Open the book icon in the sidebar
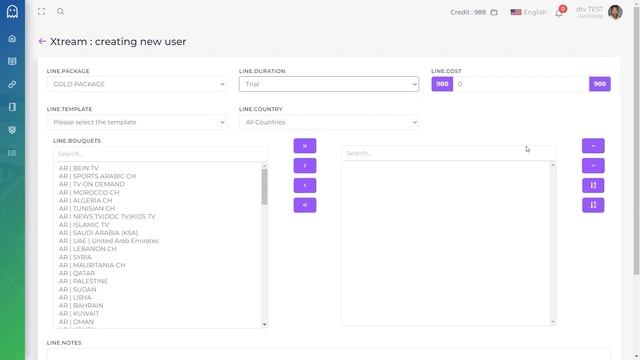The image size is (640, 360). (12, 61)
